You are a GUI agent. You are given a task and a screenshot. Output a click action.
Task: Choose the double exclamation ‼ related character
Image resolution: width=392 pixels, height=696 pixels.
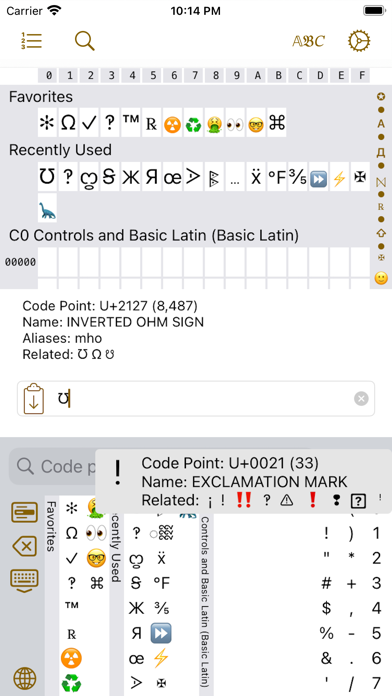coord(243,500)
